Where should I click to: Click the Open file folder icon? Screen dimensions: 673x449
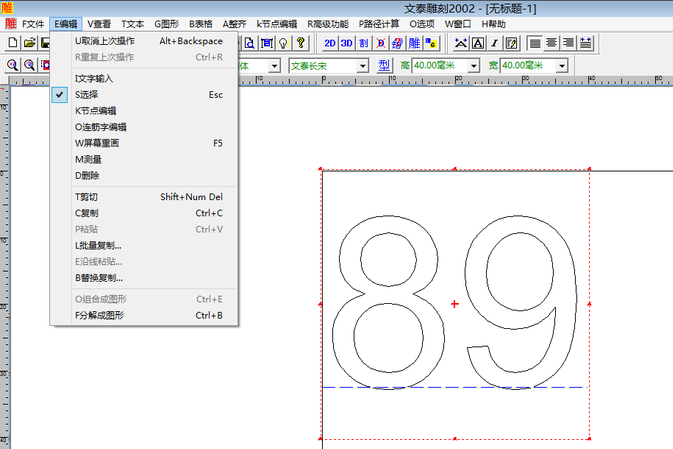[29, 43]
